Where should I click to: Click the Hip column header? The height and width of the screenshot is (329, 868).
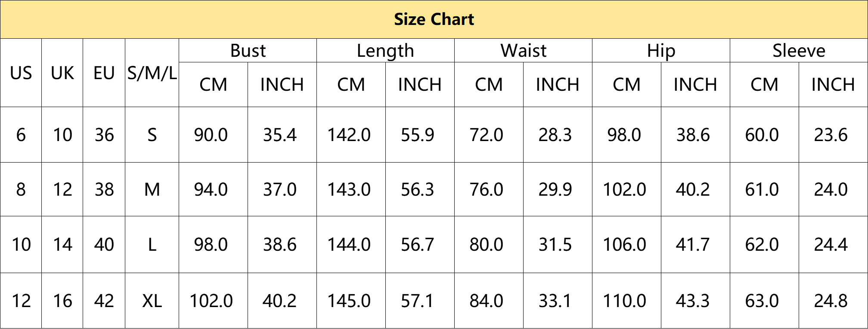point(661,51)
